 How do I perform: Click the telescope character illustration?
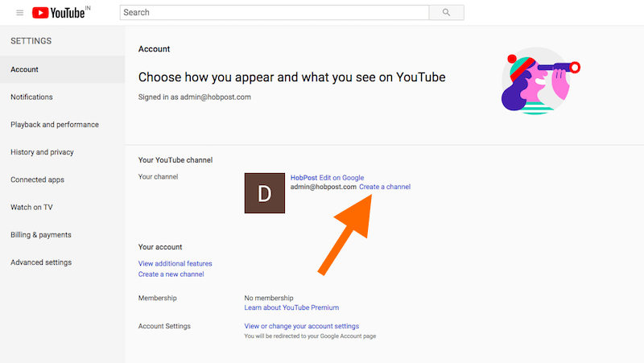540,81
